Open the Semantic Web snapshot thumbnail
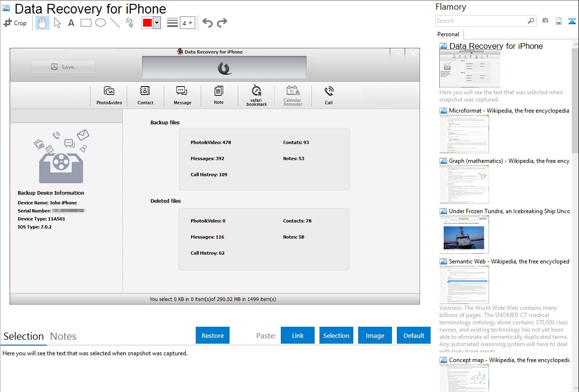 (x=464, y=285)
